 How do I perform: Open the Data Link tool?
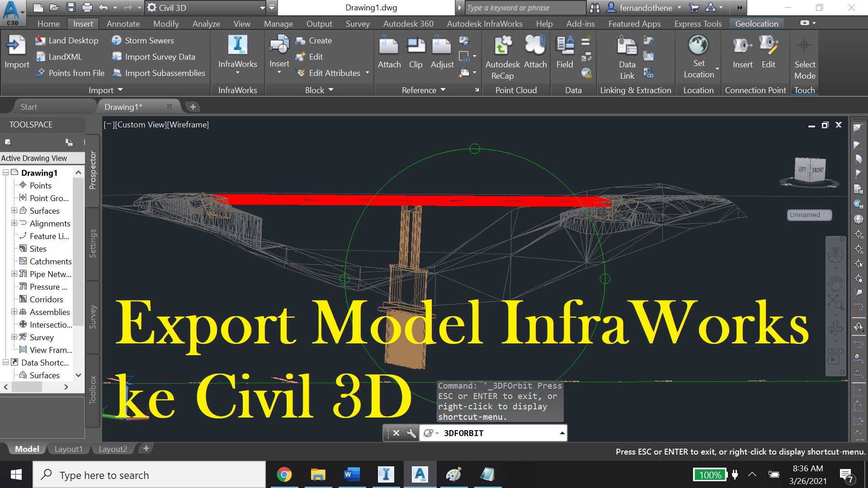click(627, 58)
